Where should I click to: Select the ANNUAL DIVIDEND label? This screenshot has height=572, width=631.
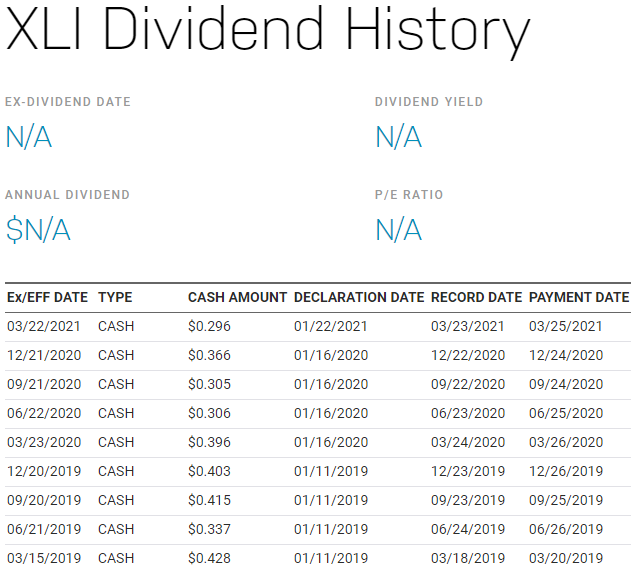(68, 195)
